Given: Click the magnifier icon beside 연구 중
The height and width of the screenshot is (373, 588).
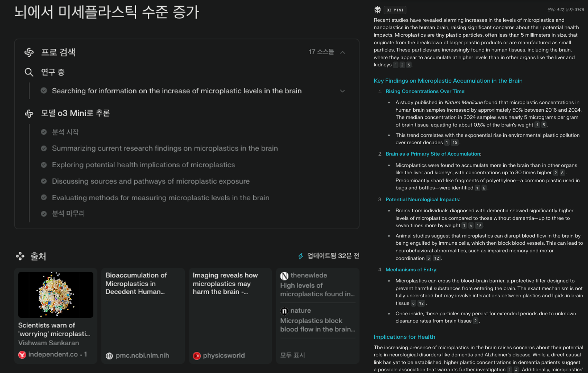Looking at the screenshot, I should click(29, 72).
